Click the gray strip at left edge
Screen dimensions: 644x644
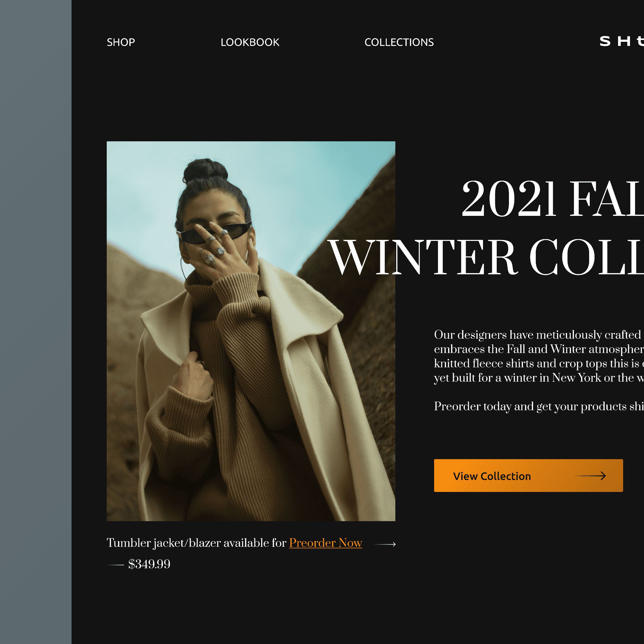[36, 322]
